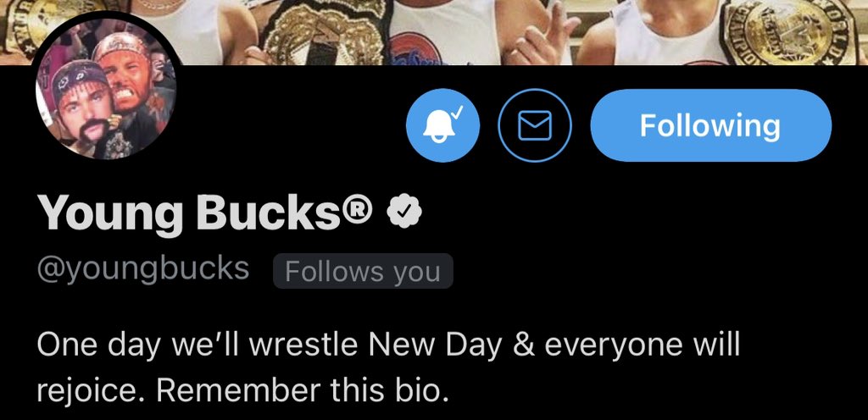The image size is (868, 420).
Task: Open a direct message via envelope icon
Action: tap(534, 125)
